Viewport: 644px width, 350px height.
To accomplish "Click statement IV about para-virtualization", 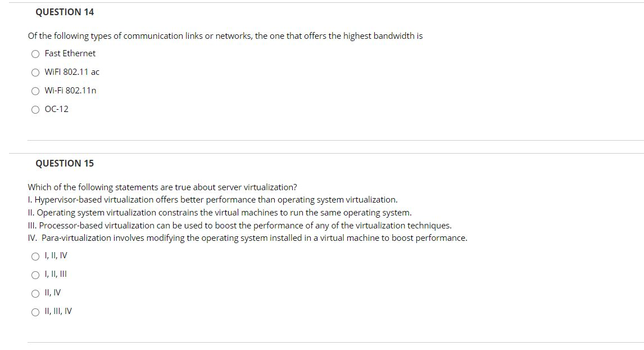I will point(247,237).
